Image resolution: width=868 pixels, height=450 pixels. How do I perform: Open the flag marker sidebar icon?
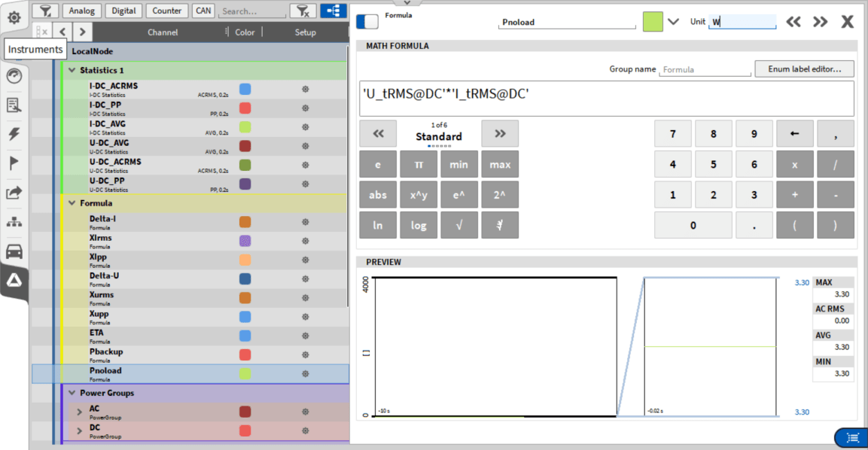click(x=14, y=163)
